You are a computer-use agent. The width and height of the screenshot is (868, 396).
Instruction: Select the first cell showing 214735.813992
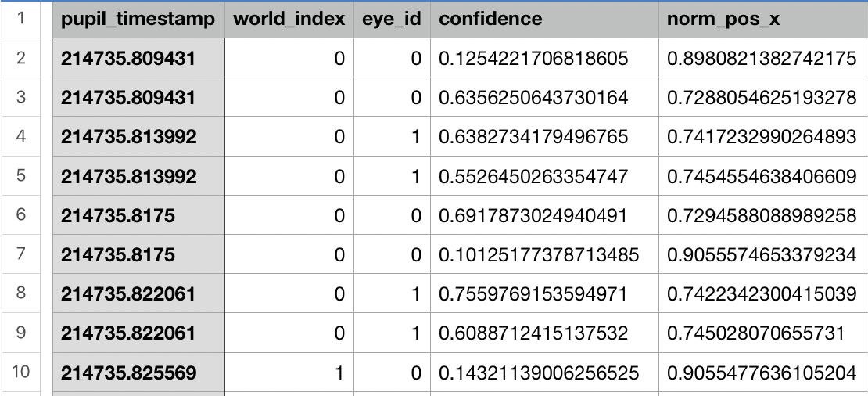coord(139,136)
